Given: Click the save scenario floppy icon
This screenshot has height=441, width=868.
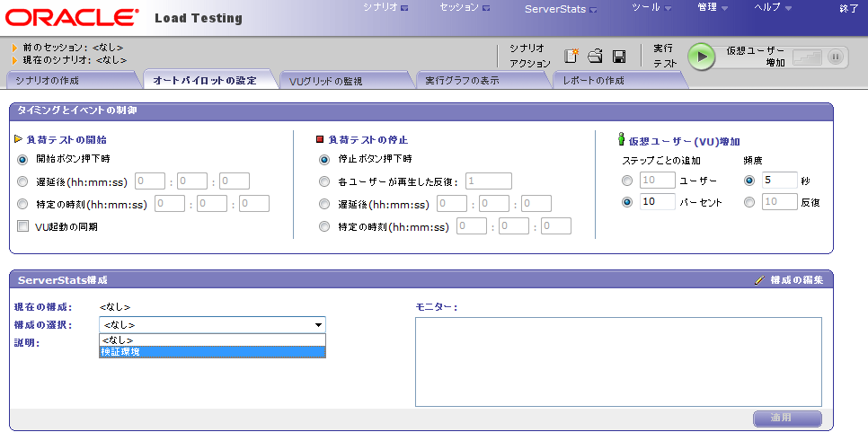Looking at the screenshot, I should [619, 56].
